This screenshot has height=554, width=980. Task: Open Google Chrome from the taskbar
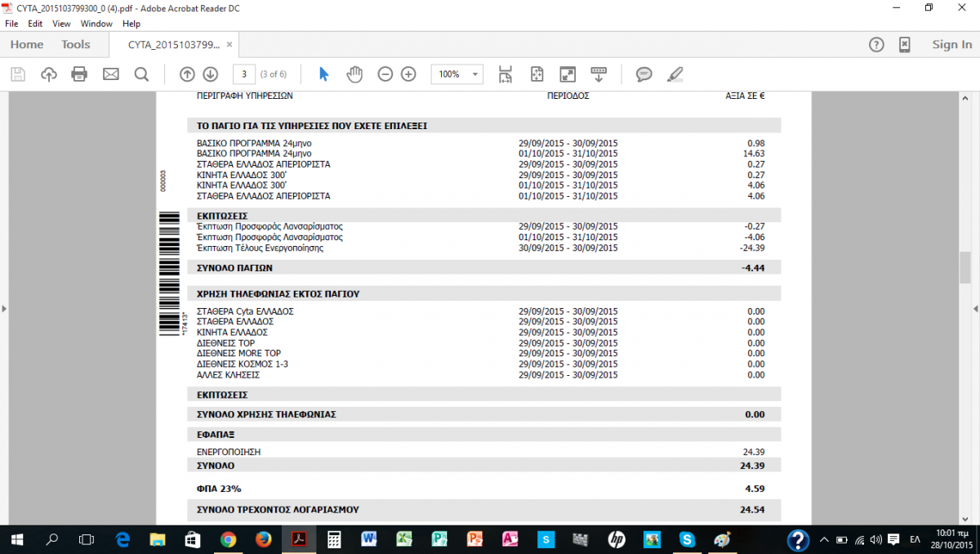(228, 539)
